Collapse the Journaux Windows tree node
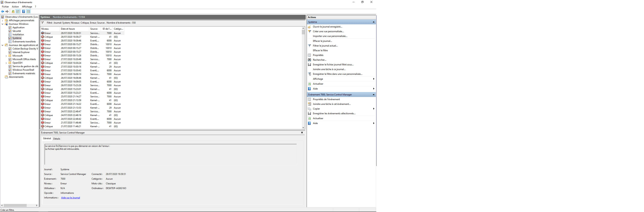644x212 pixels. [3, 24]
